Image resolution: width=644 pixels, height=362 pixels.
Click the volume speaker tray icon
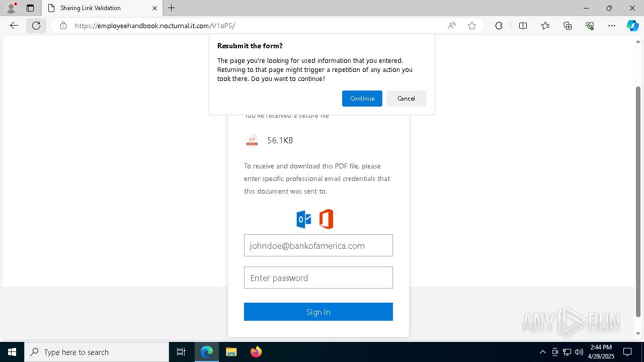tap(579, 352)
